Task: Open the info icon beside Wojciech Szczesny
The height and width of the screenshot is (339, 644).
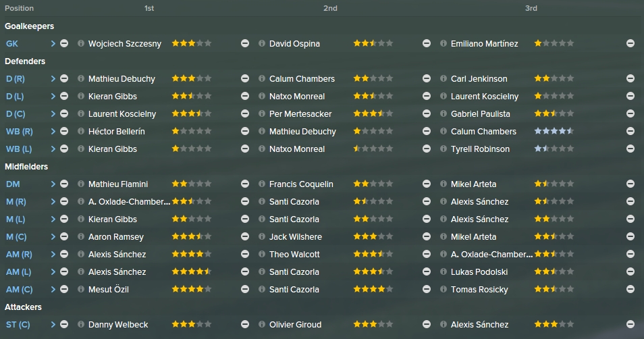Action: click(81, 43)
